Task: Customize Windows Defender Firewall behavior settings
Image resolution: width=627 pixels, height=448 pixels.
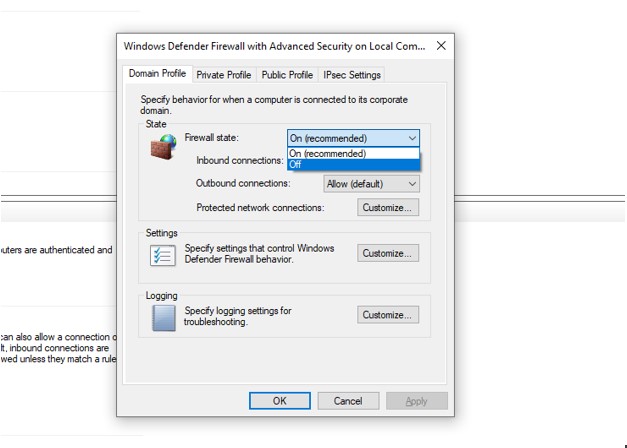Action: tap(388, 253)
